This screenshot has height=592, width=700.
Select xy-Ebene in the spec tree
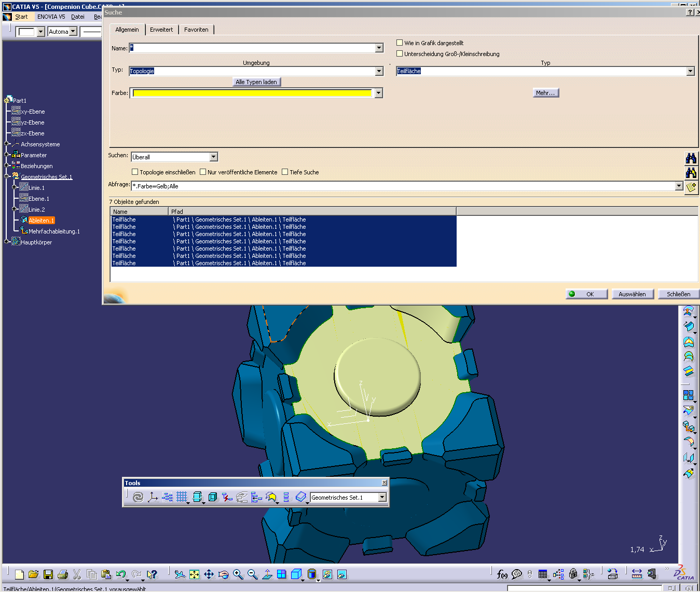coord(33,112)
